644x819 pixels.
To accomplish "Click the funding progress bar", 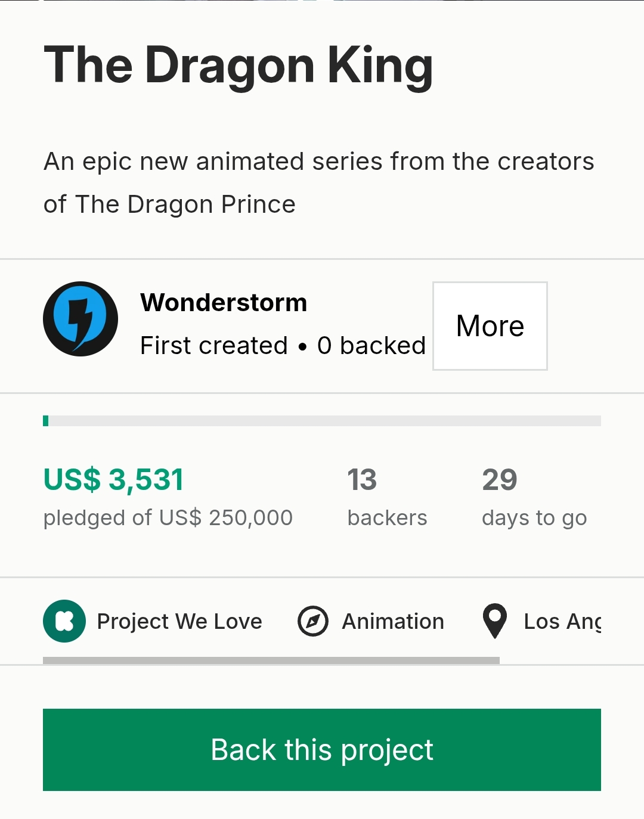I will [322, 421].
